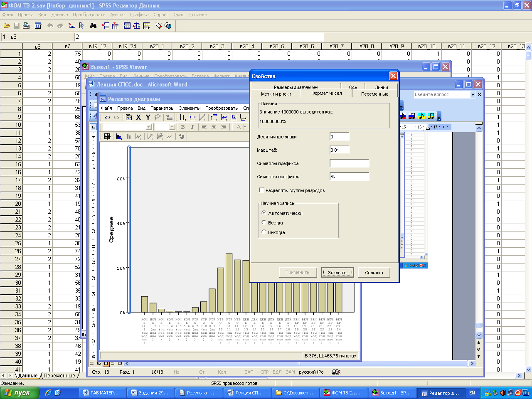This screenshot has height=399, width=532.
Task: Click Select Cases icon in Data Editor toolbar
Action: pyautogui.click(x=146, y=26)
